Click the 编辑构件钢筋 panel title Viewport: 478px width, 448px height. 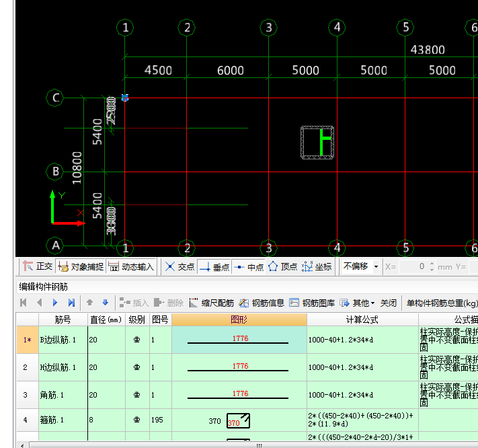click(x=43, y=287)
